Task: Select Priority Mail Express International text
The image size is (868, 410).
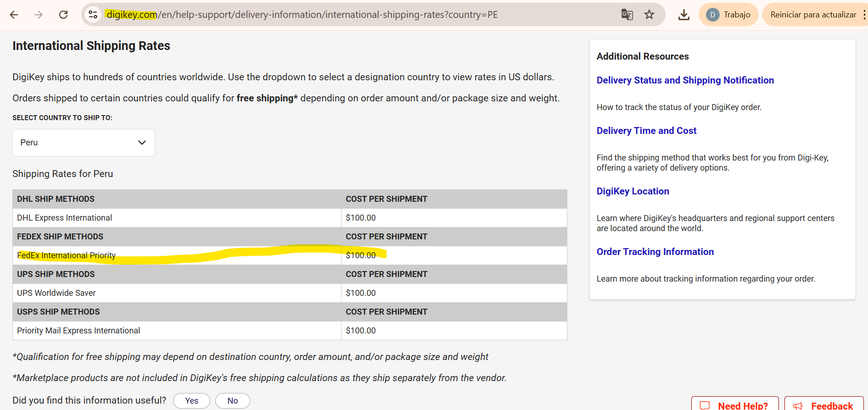Action: [78, 331]
